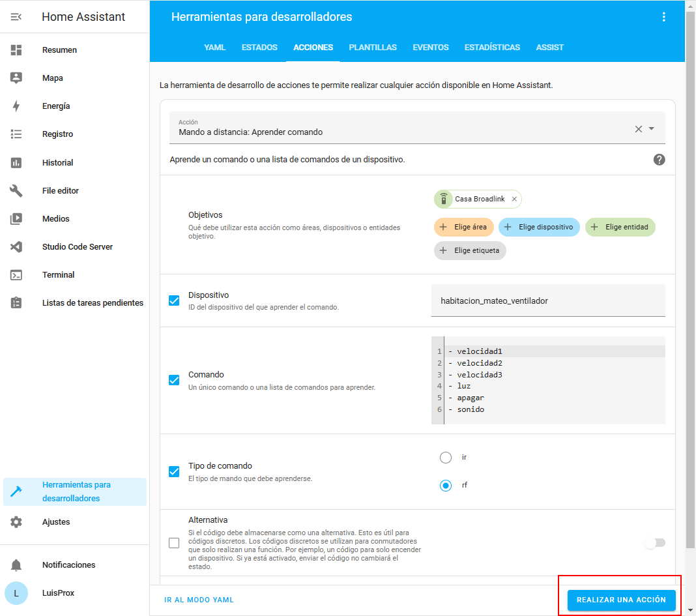Open Listas de tareas pendientes icon
Screen dimensions: 696x616
[x=16, y=303]
